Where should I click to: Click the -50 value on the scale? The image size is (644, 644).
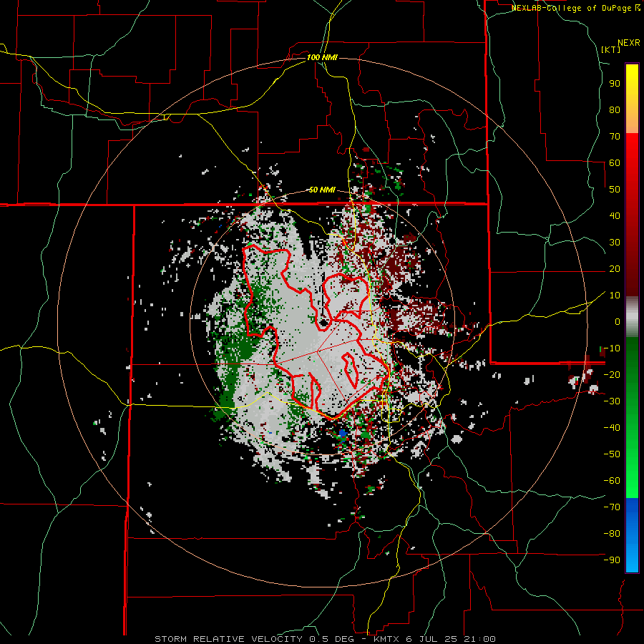tap(612, 454)
